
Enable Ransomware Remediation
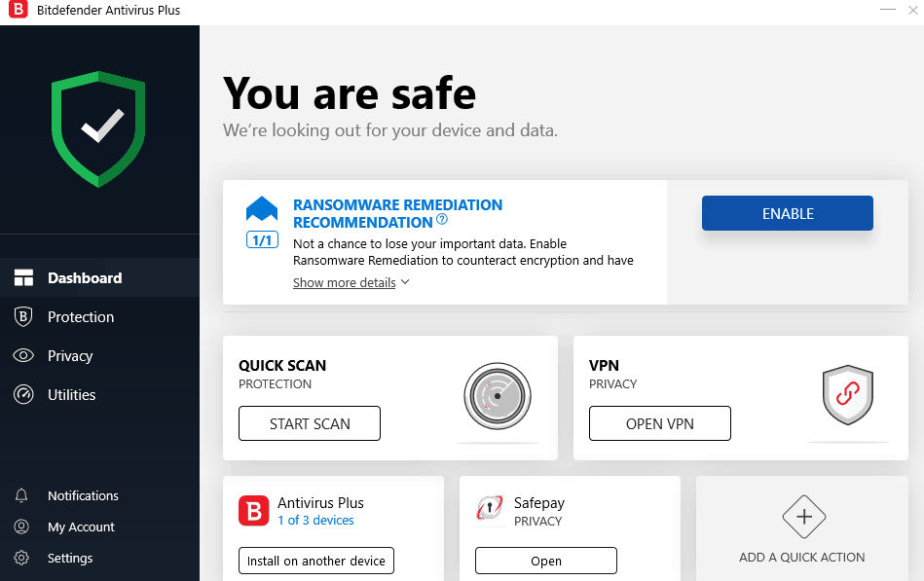[787, 212]
